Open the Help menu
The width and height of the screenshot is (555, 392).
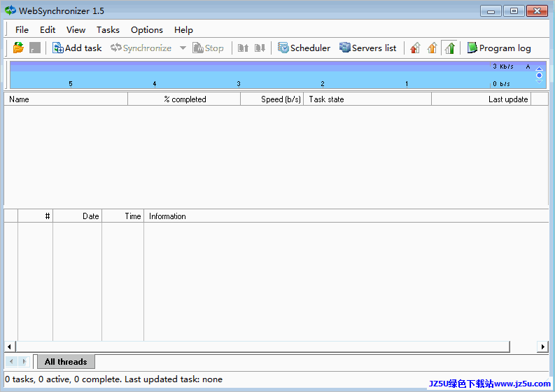click(183, 29)
